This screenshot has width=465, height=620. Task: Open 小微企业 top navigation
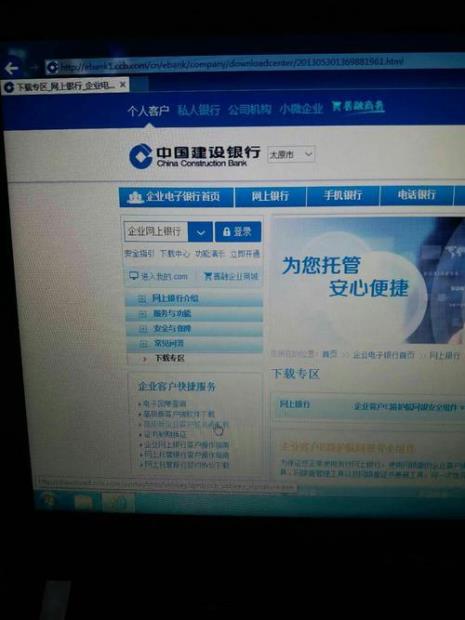point(301,108)
